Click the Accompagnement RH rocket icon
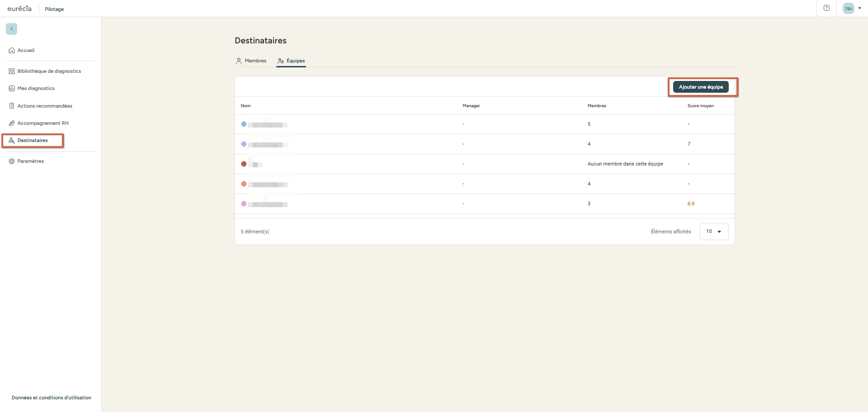The width and height of the screenshot is (868, 412). click(12, 123)
